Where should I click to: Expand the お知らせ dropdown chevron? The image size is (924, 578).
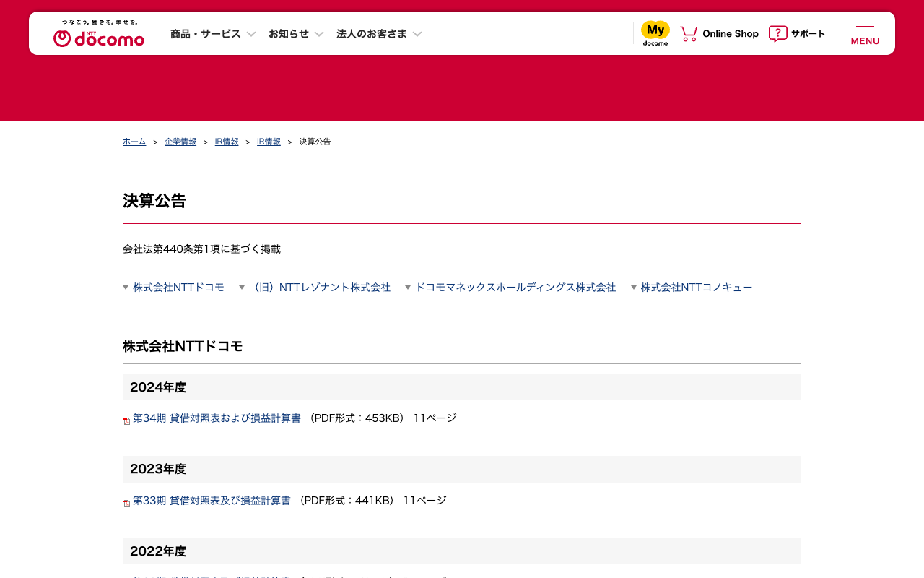319,34
